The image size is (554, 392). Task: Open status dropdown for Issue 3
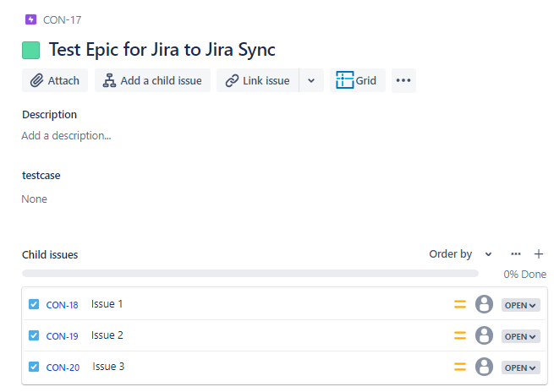tap(520, 367)
